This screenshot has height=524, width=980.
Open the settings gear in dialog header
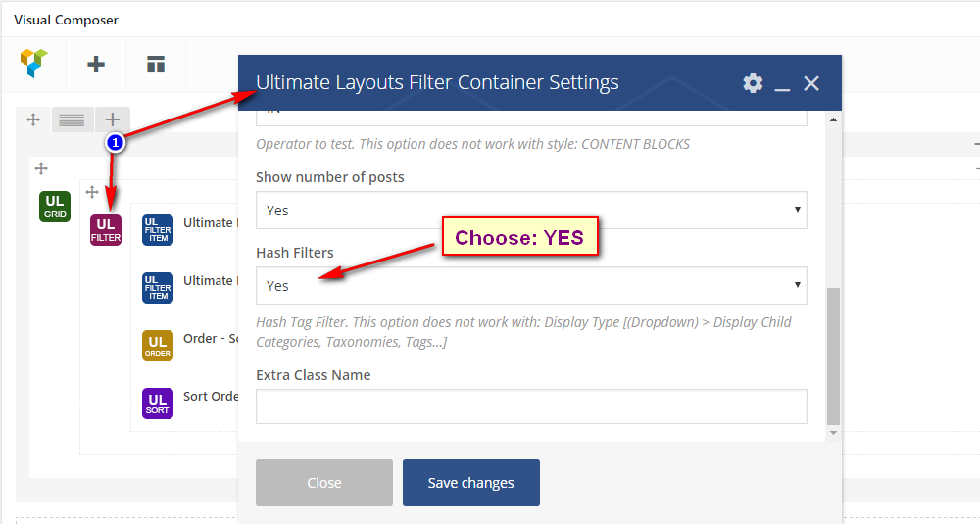point(753,83)
